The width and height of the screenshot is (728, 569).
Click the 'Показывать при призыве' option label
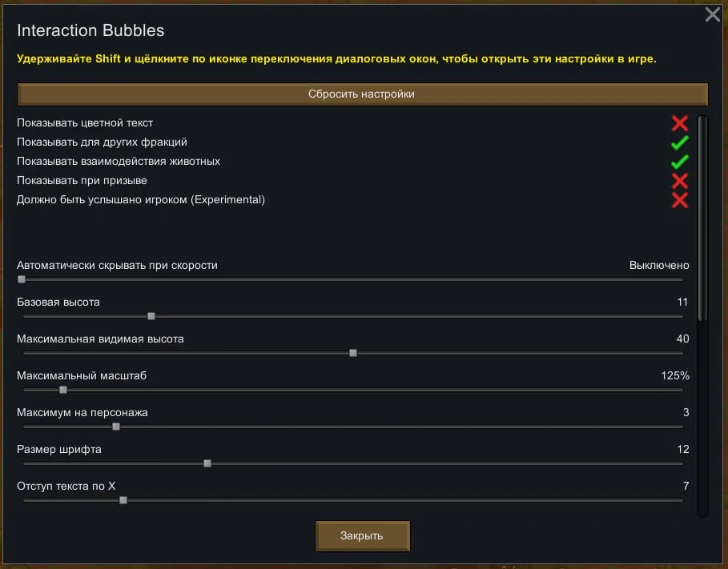click(x=82, y=181)
